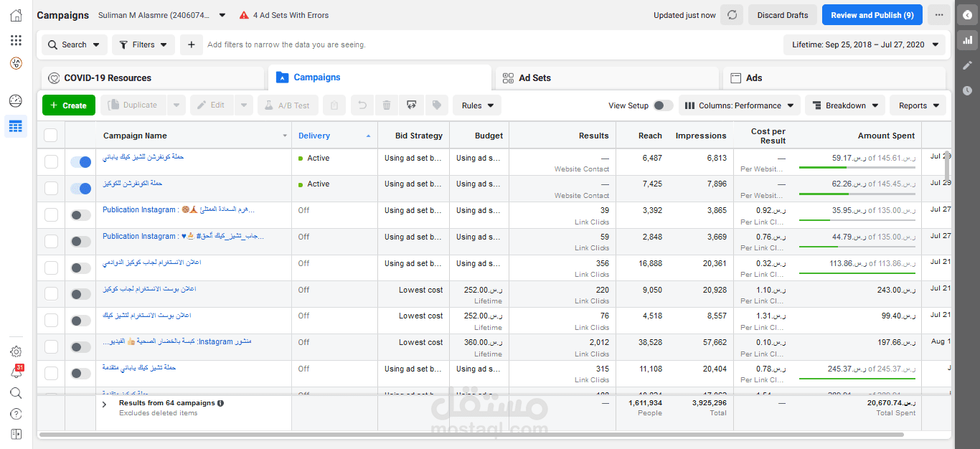Add a filter with the plus icon
Viewport: 980px width, 449px height.
pos(191,44)
